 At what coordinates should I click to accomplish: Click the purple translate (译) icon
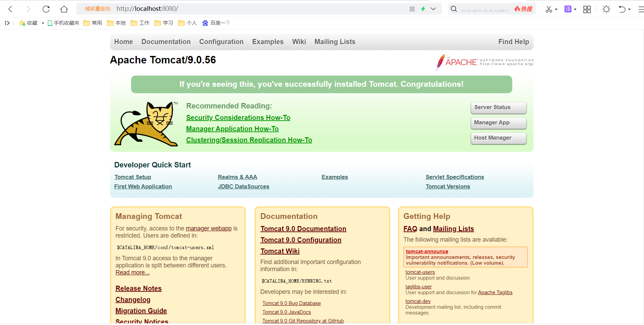click(x=568, y=9)
